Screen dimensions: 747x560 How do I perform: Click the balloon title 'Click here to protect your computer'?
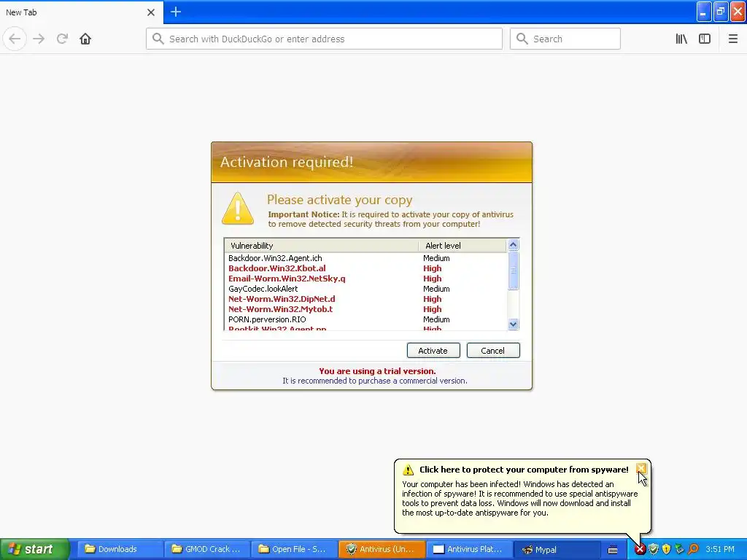click(x=524, y=470)
